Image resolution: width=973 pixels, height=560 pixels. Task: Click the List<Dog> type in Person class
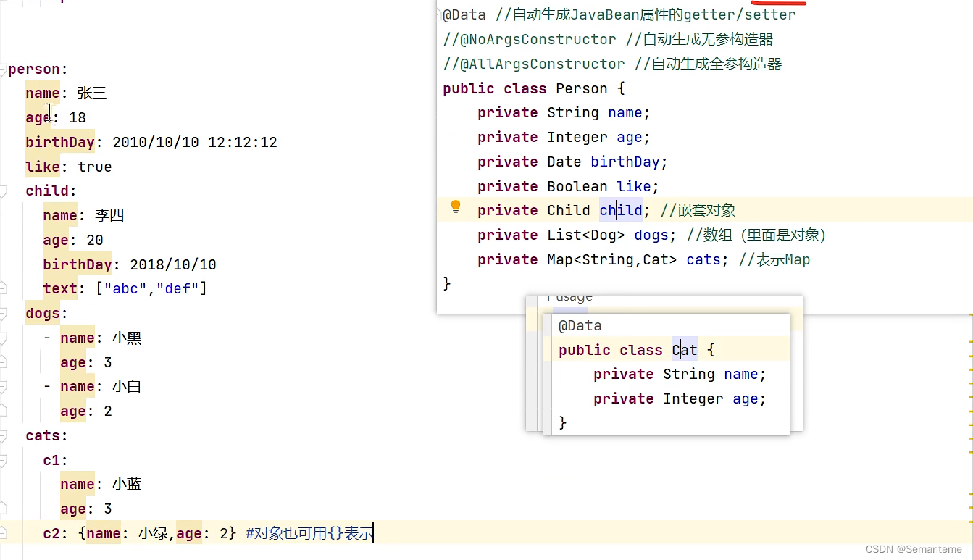(x=585, y=235)
